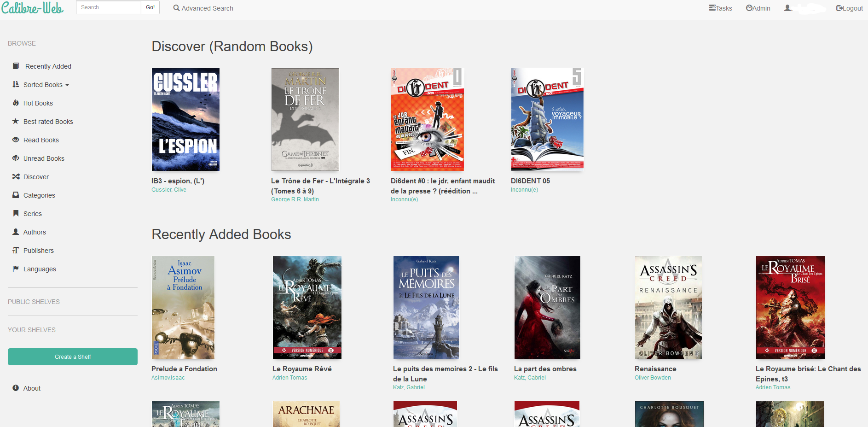Click the Admin dashboard icon in navbar
868x427 pixels.
click(x=749, y=8)
